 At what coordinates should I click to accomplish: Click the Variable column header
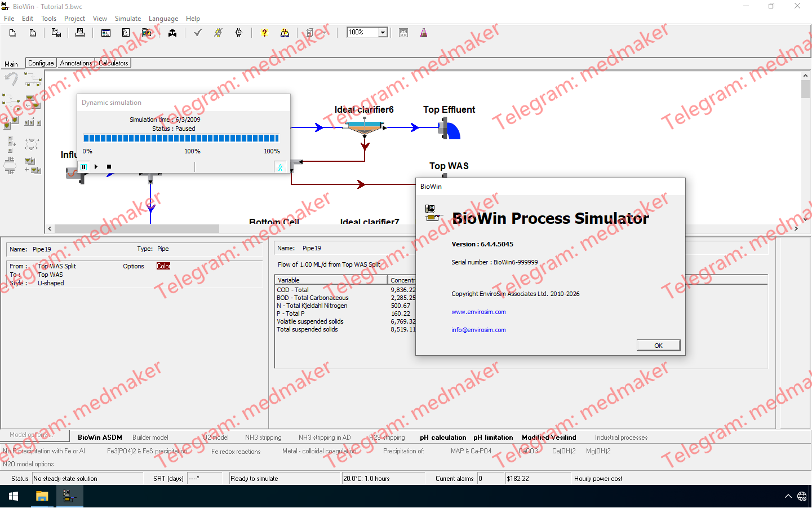pos(331,280)
